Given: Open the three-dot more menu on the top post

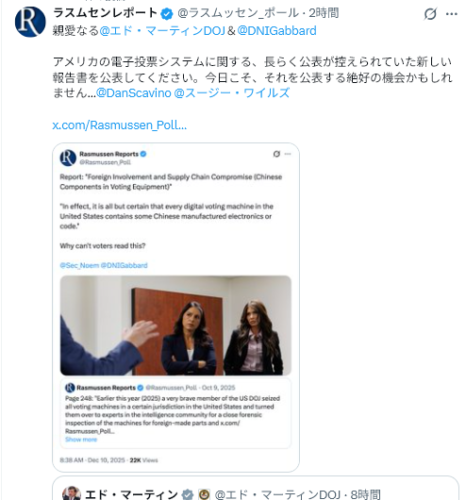Looking at the screenshot, I should 451,14.
